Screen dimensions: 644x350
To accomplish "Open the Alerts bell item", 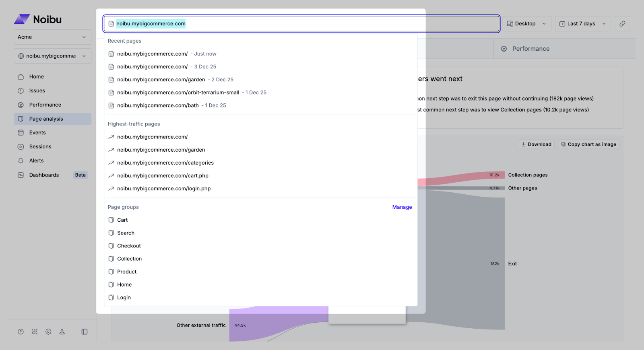I will point(52,161).
